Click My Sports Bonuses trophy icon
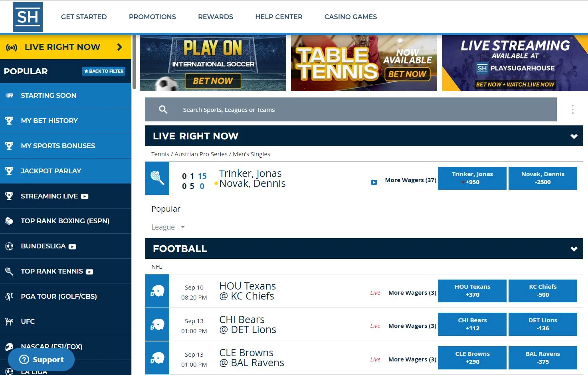The width and height of the screenshot is (588, 375). click(x=9, y=146)
